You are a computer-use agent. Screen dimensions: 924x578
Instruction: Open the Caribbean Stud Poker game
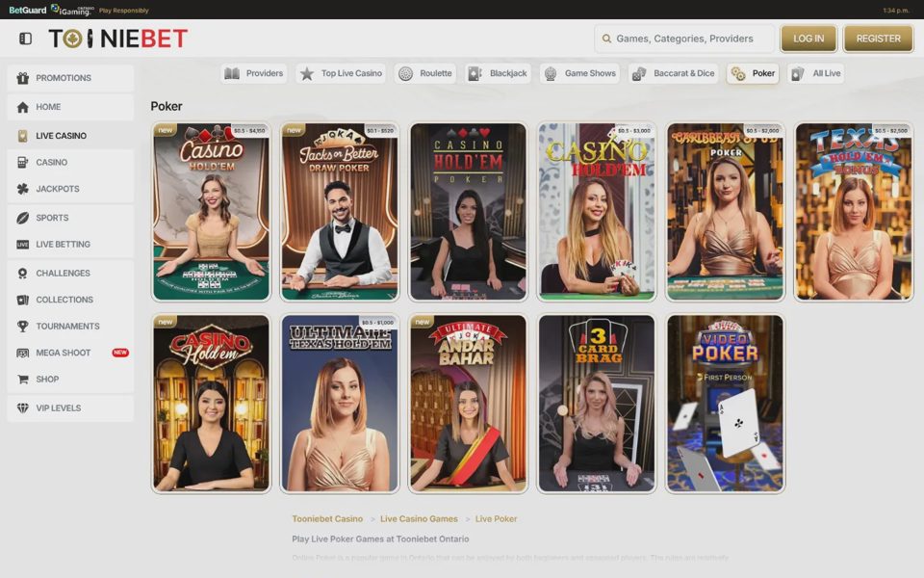click(x=726, y=212)
